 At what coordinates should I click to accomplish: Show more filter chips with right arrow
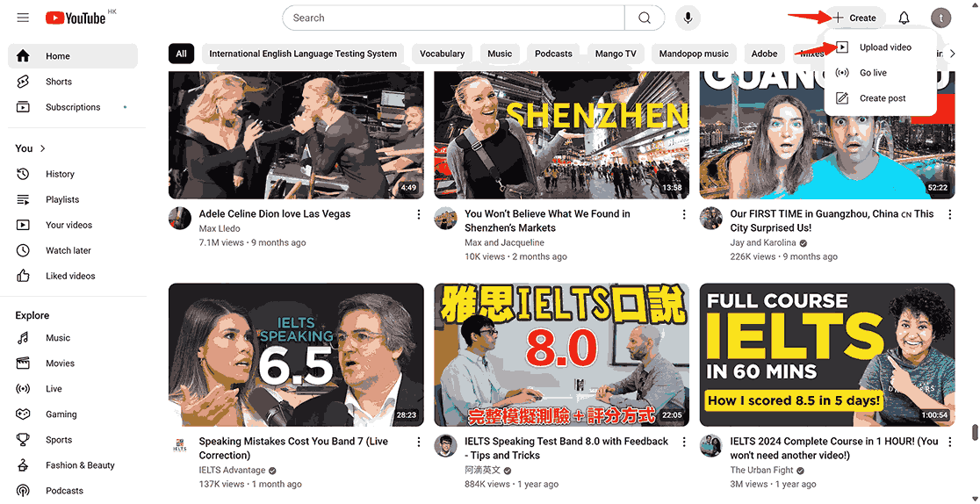click(x=952, y=54)
